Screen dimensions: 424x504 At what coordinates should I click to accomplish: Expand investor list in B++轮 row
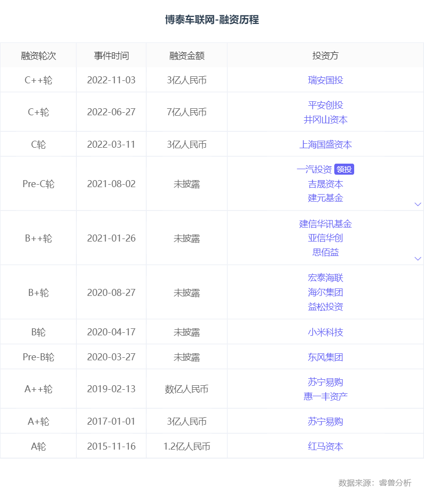[418, 258]
